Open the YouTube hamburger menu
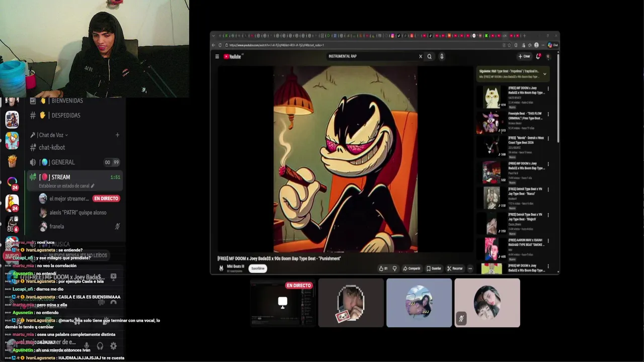This screenshot has height=362, width=644. click(x=217, y=56)
